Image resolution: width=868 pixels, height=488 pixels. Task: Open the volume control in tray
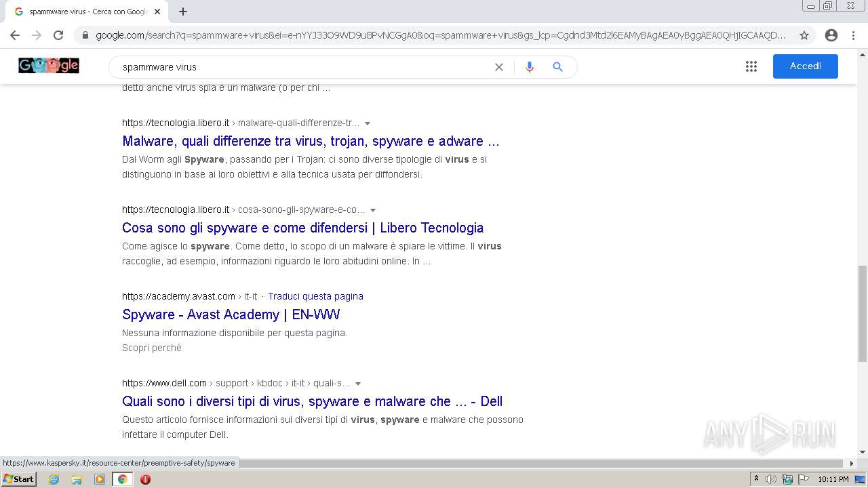point(771,479)
